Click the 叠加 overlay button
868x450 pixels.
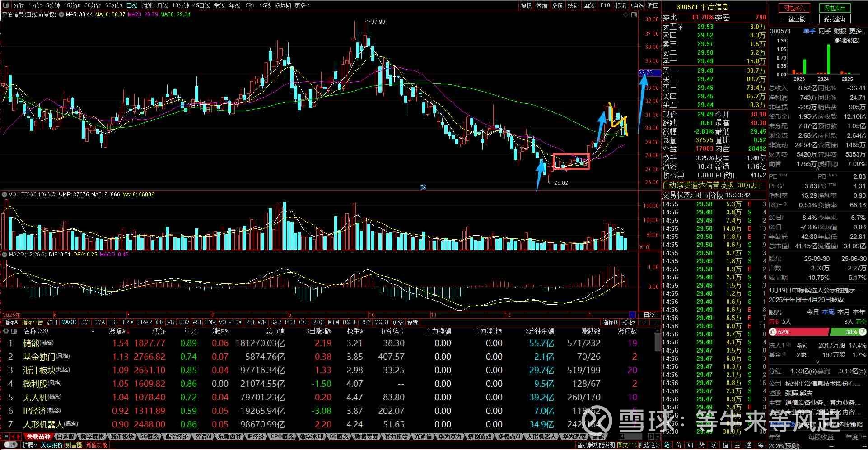click(x=542, y=5)
